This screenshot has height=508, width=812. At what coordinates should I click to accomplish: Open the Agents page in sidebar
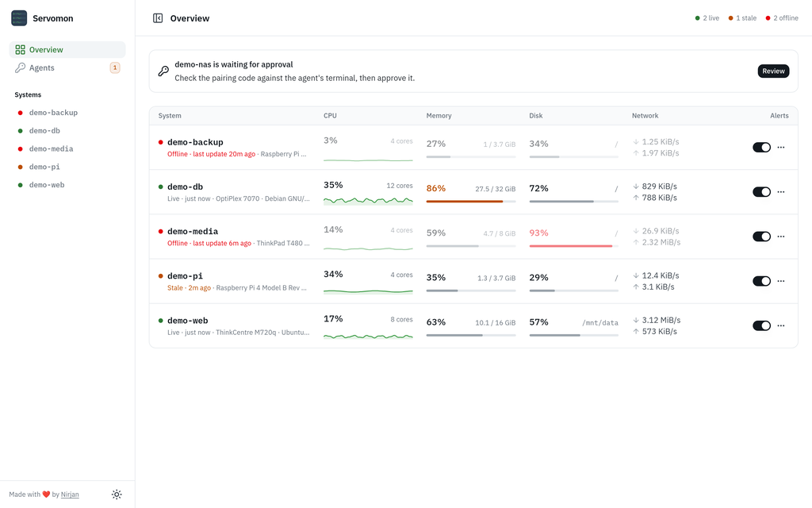point(67,67)
